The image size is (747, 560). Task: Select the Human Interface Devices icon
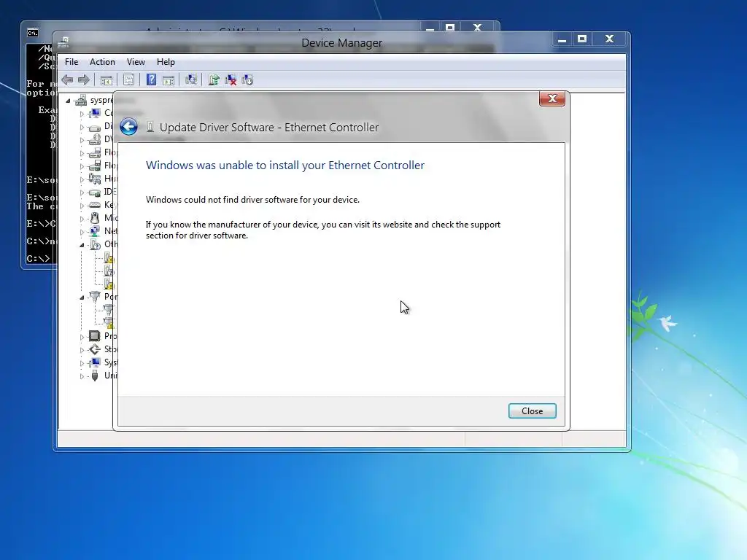95,179
